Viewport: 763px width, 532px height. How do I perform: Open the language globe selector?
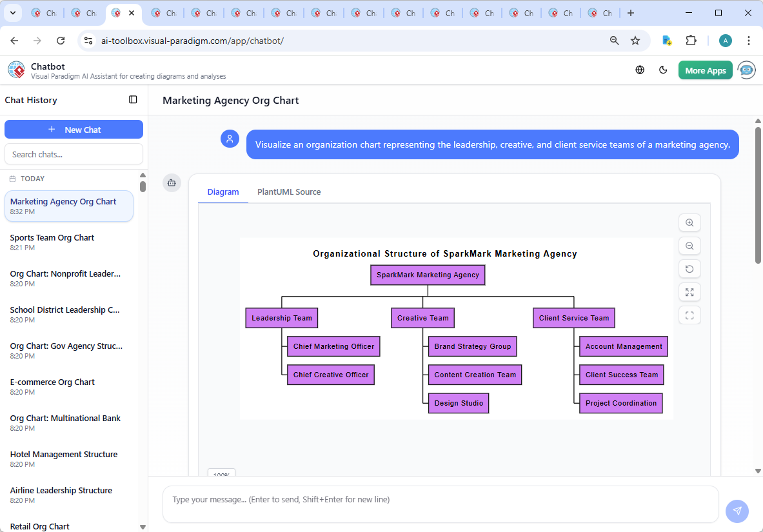coord(640,70)
